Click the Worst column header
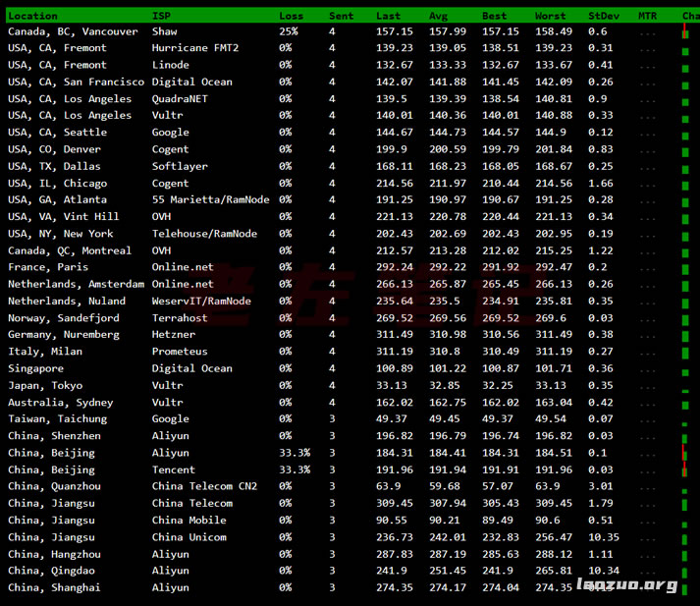Screen dimensions: 700x606 [x=550, y=16]
